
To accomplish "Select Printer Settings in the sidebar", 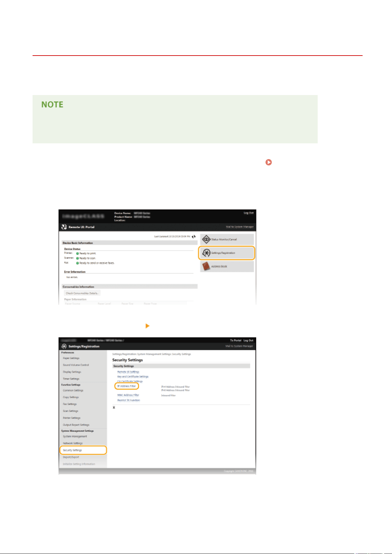I will (x=72, y=418).
